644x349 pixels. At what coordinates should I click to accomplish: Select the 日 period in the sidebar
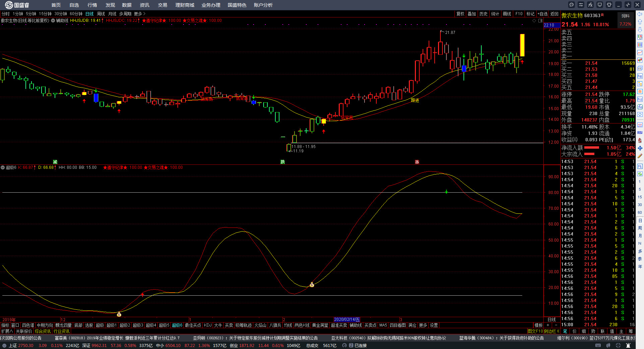(640, 220)
